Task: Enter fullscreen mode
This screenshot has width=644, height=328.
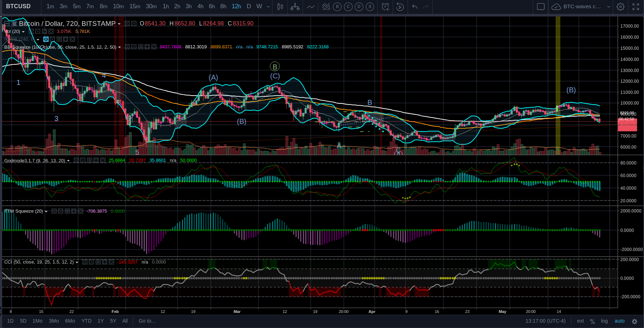Action: pyautogui.click(x=636, y=6)
